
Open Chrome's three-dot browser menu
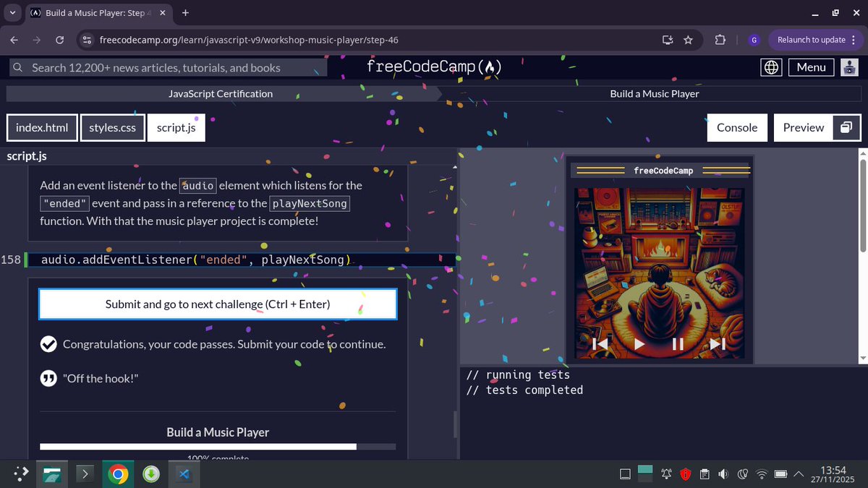pos(854,40)
